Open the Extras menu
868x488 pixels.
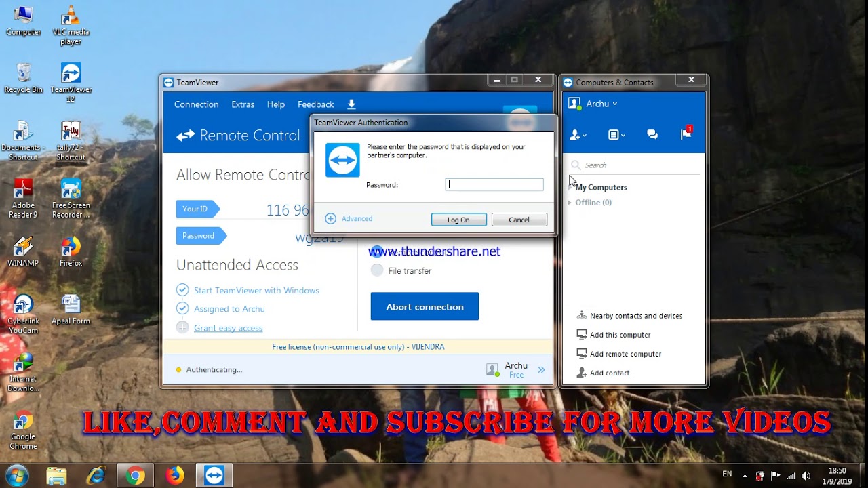click(x=243, y=104)
